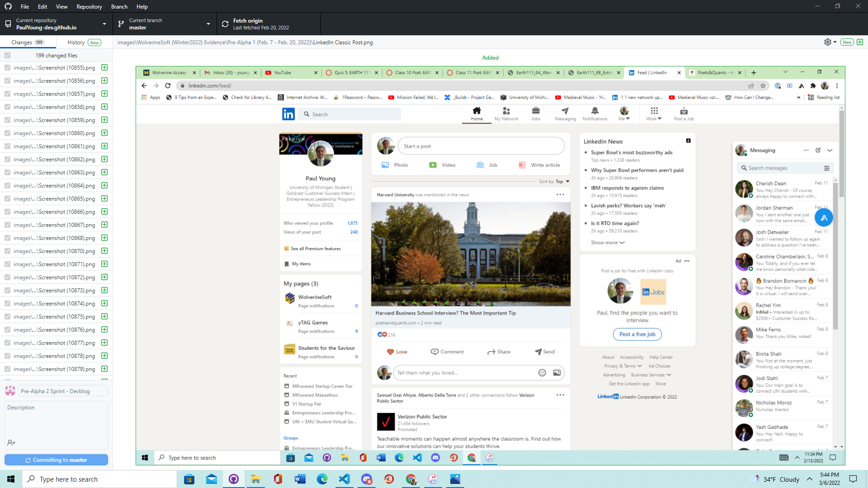Uncheck Screenshot (10866).png file checkbox

click(7, 211)
